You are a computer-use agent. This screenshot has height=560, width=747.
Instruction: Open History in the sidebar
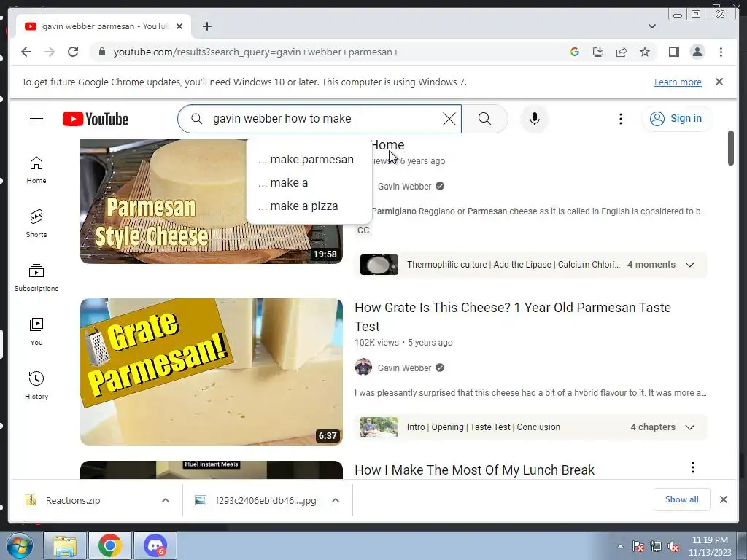click(36, 385)
